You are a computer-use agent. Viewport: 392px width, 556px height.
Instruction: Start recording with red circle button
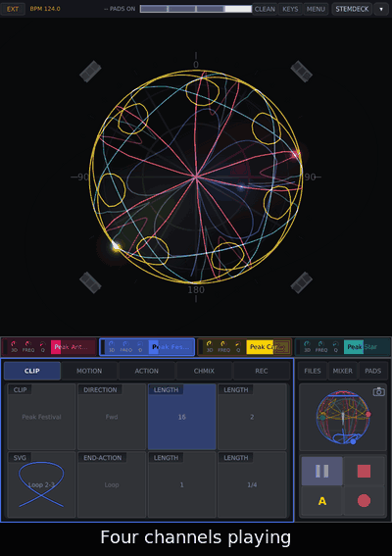(x=364, y=501)
